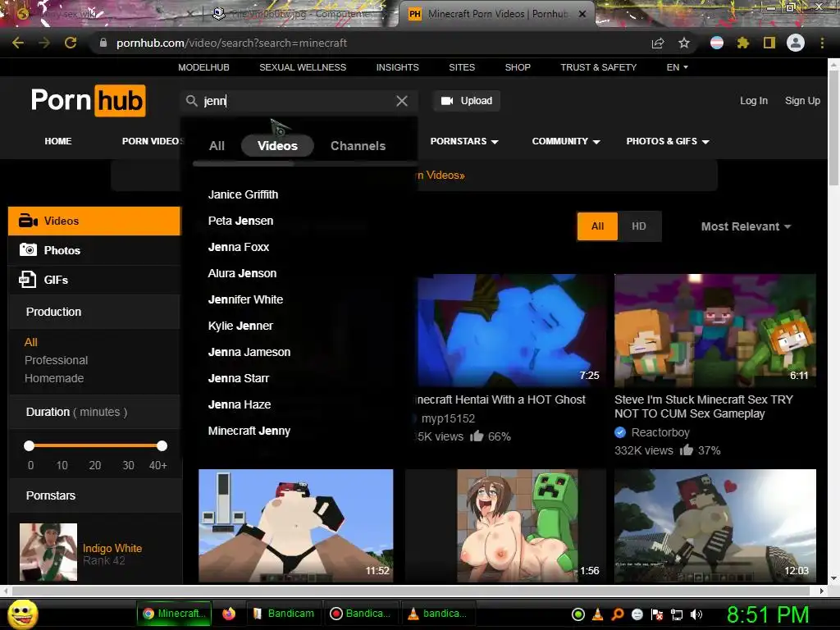Open the Bandicam taskbar window with folder icon

283,614
